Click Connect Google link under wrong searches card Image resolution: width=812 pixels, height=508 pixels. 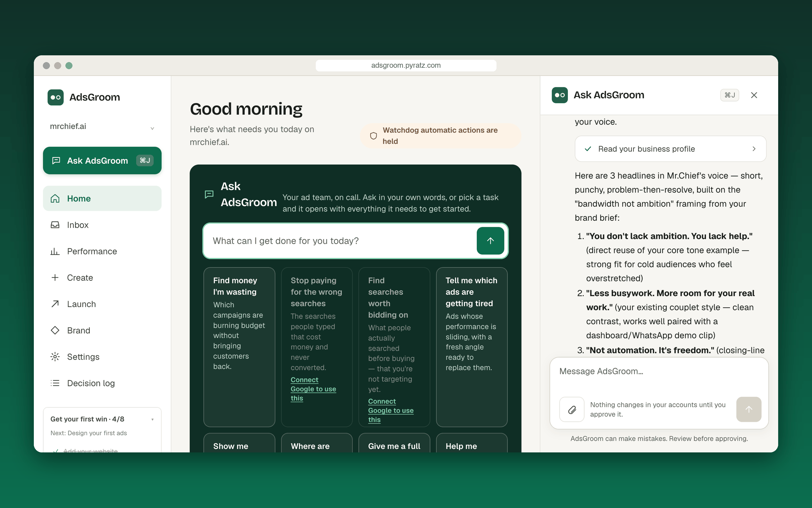tap(313, 389)
